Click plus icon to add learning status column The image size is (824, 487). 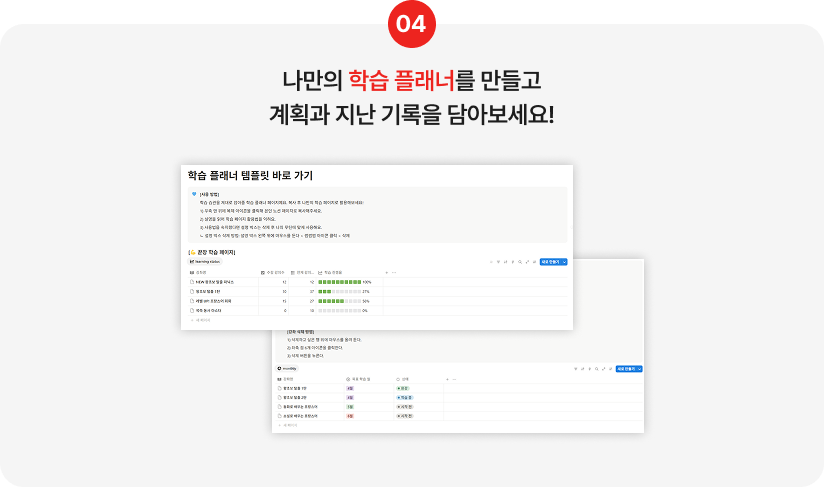(x=388, y=272)
